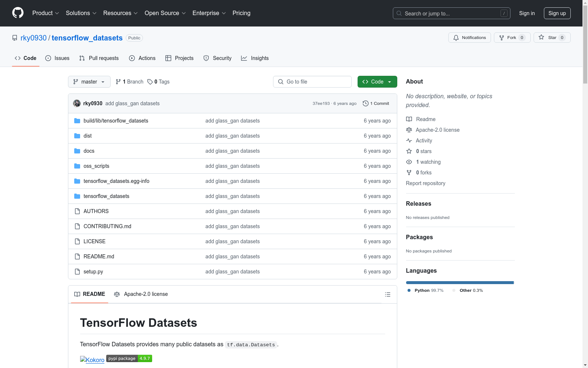Click the book icon beside Readme in About
The height and width of the screenshot is (368, 588).
tap(409, 119)
